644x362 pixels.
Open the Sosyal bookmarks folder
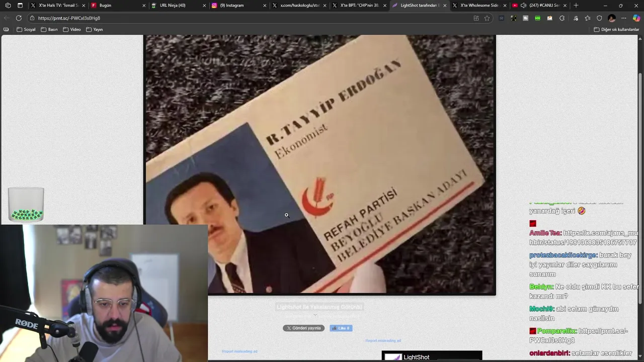pos(26,29)
